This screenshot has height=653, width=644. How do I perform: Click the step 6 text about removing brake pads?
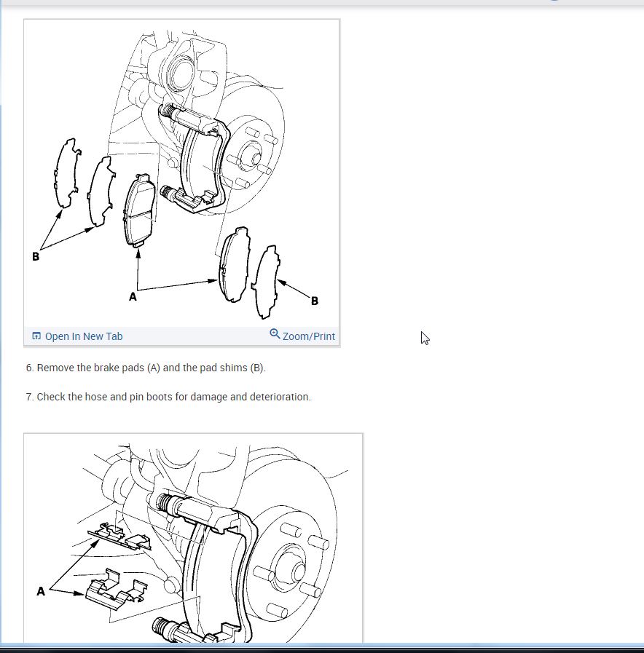146,368
